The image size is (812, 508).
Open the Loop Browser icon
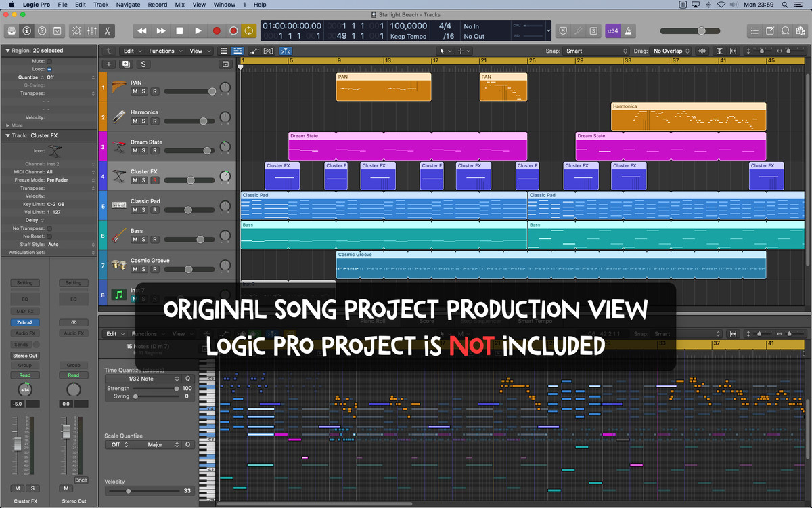click(786, 30)
